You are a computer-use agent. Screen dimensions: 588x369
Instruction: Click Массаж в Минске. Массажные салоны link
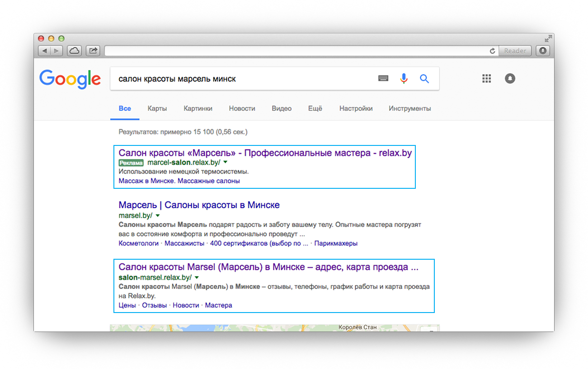(x=179, y=181)
